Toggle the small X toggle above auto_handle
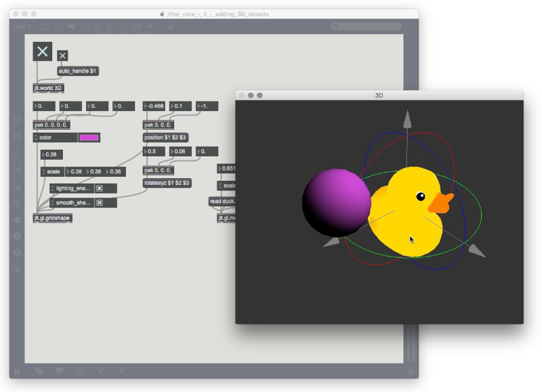This screenshot has height=392, width=542. coord(62,56)
